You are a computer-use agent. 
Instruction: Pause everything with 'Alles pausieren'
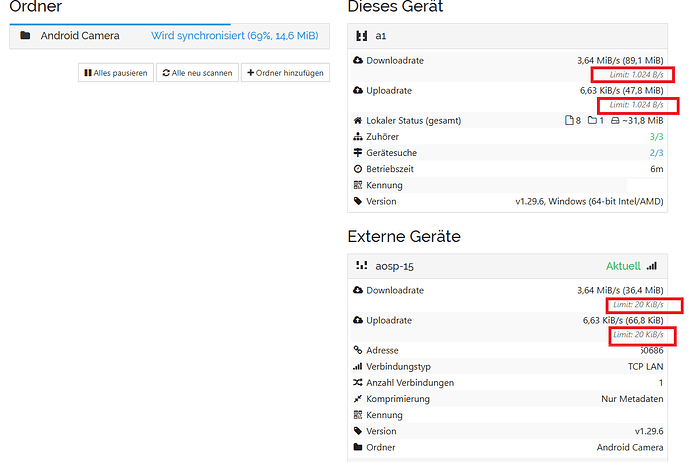coord(116,73)
